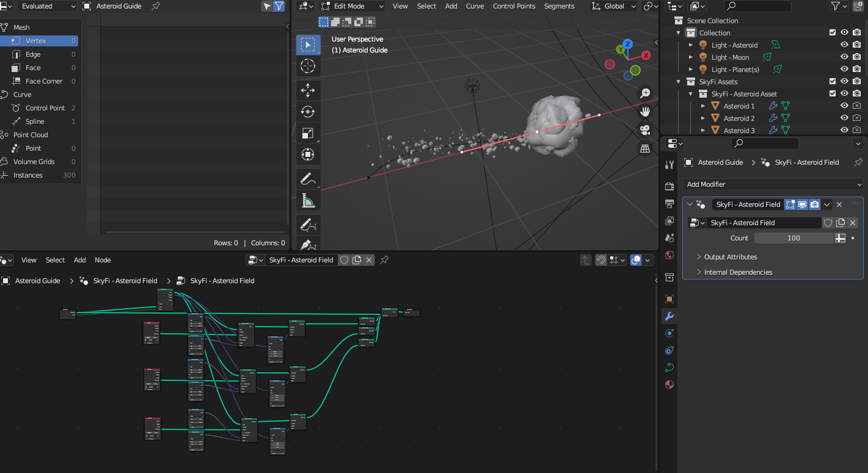This screenshot has height=473, width=868.
Task: Expand Output Attributes panel
Action: point(730,257)
